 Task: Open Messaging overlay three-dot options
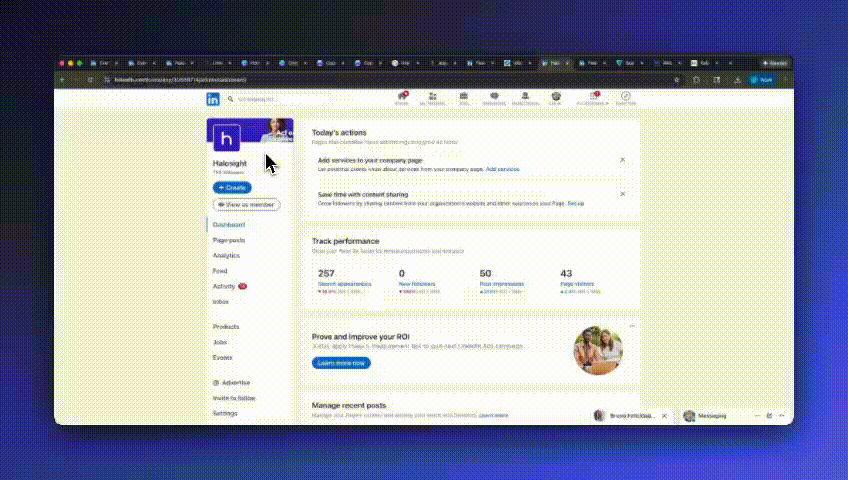757,416
